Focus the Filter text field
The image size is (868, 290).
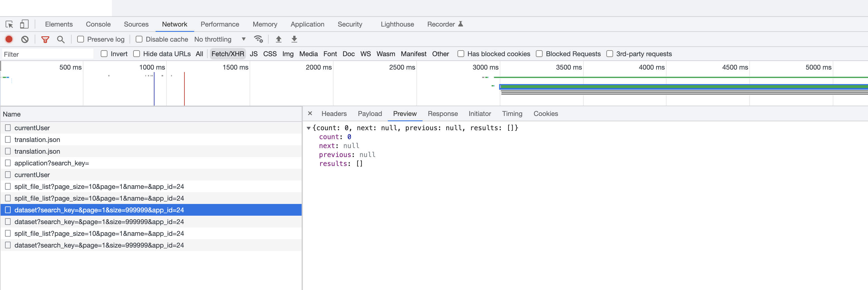click(x=48, y=54)
